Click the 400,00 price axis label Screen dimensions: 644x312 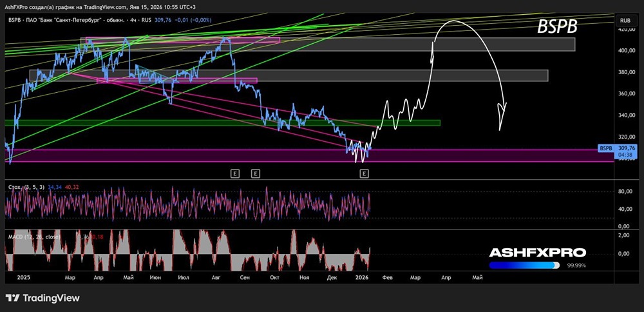(627, 50)
